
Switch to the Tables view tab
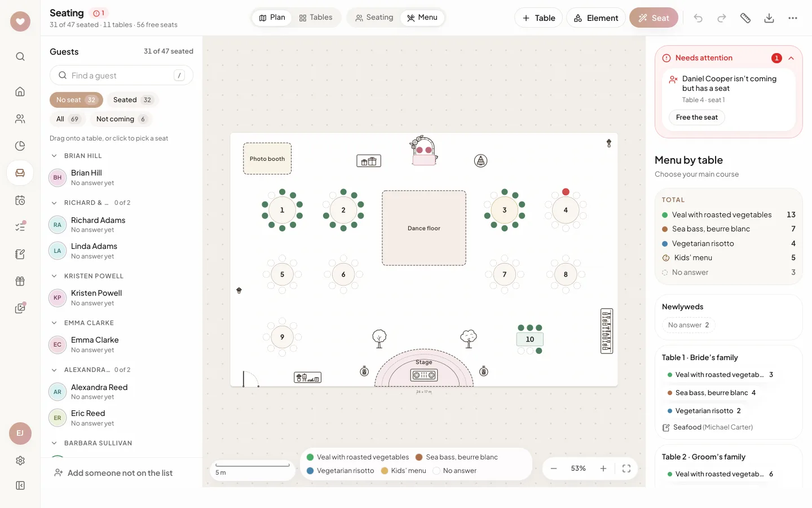(316, 17)
